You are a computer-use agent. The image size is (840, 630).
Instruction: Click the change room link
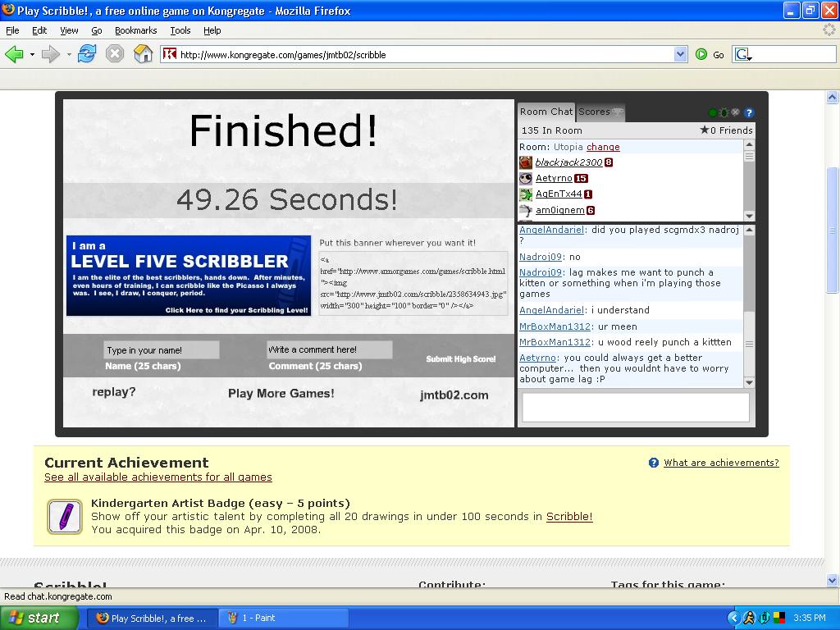coord(603,147)
